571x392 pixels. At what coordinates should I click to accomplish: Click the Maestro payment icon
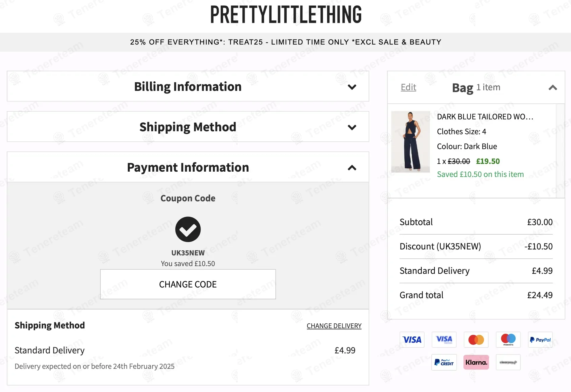click(508, 339)
